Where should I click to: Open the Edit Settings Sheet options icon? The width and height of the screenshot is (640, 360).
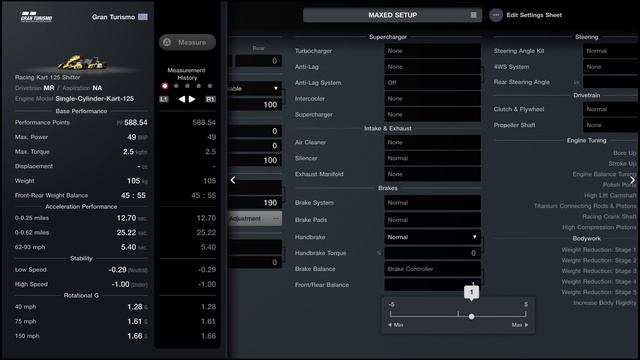[x=496, y=15]
